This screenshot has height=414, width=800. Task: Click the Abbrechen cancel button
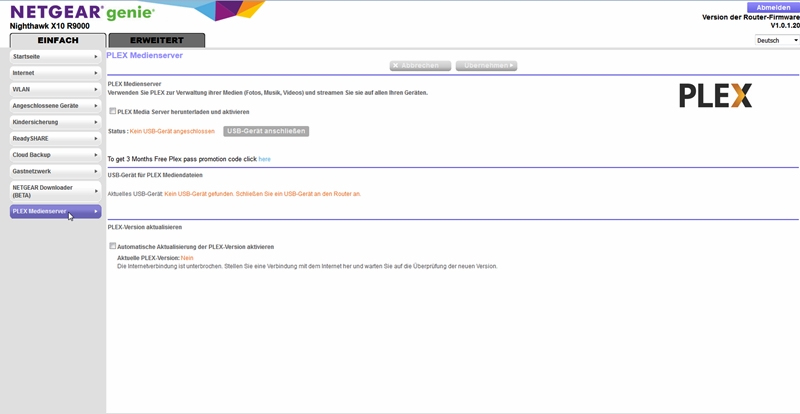420,66
